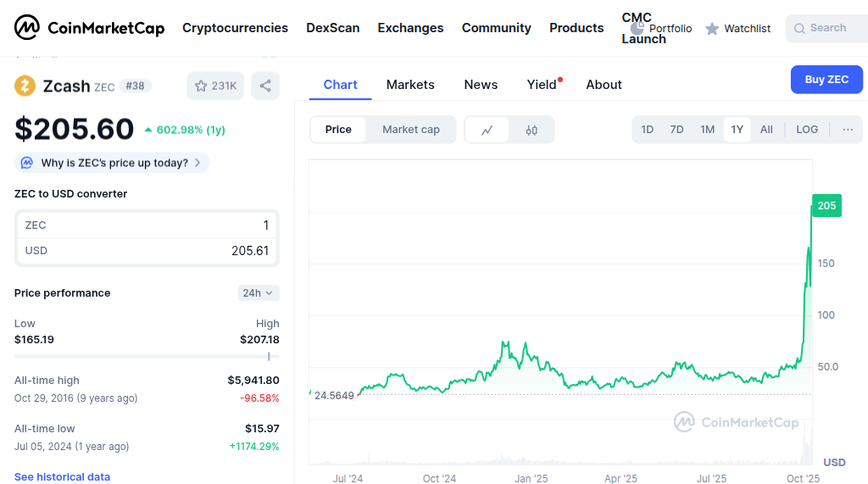Viewport: 868px width, 484px height.
Task: Click the CMC AI icon beside price question
Action: (x=26, y=163)
